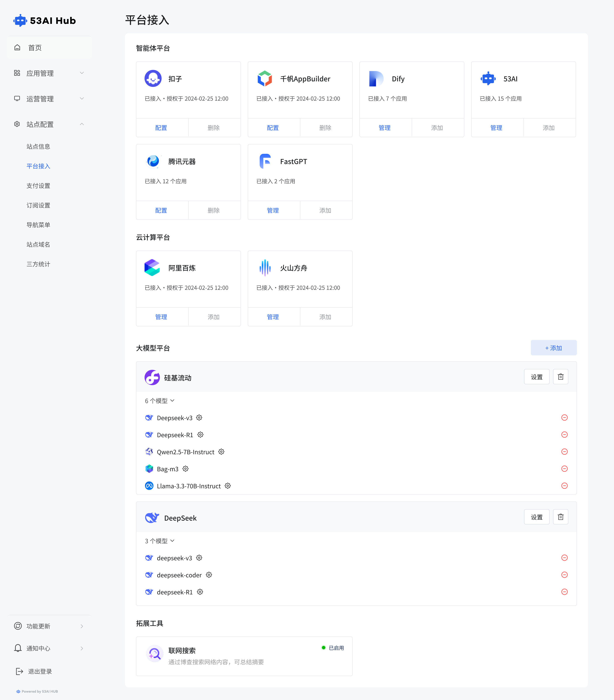Click 管理 on the 火山方舟 card
614x700 pixels.
tap(273, 317)
